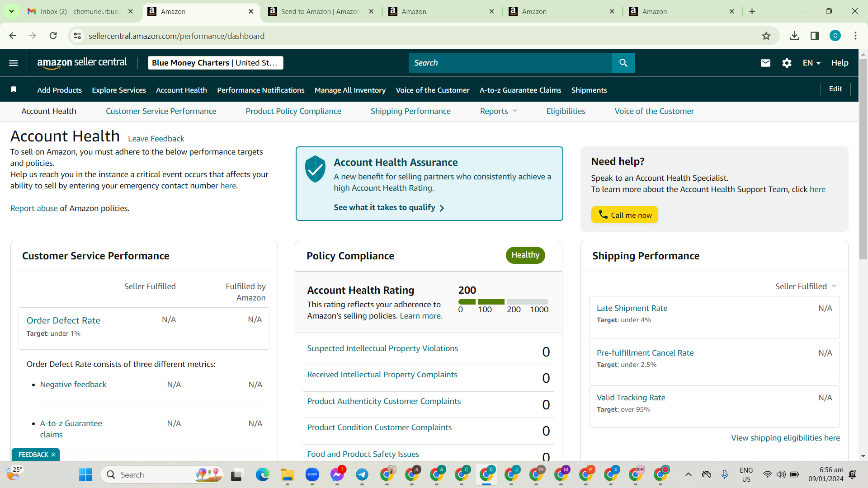Open the Seller Fulfilled dropdown
This screenshot has height=488, width=868.
tap(806, 286)
